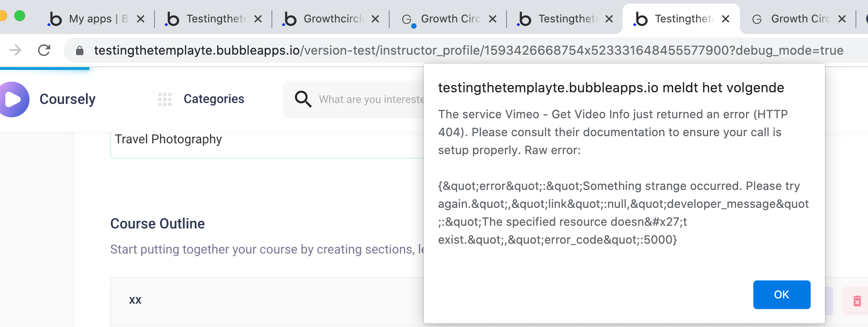Reload the page with the refresh icon
The width and height of the screenshot is (868, 327).
[x=44, y=50]
